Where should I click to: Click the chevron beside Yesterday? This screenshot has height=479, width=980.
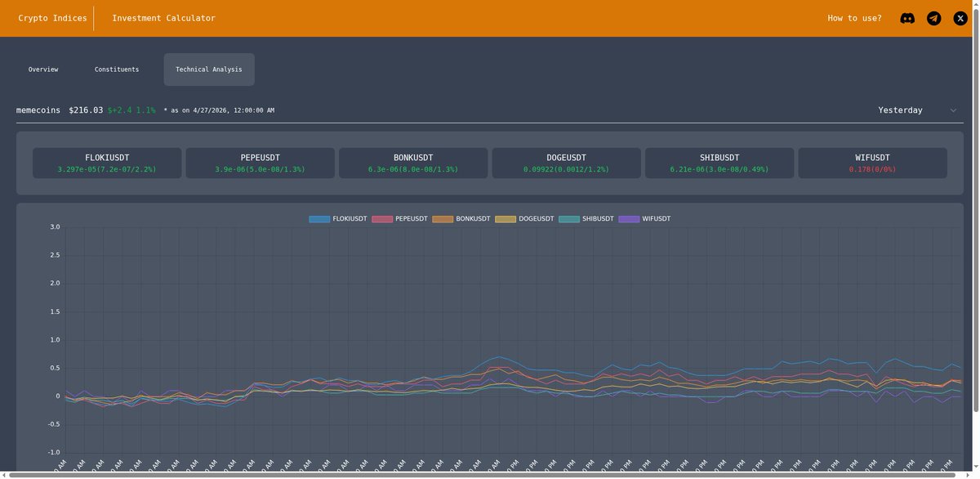click(952, 109)
